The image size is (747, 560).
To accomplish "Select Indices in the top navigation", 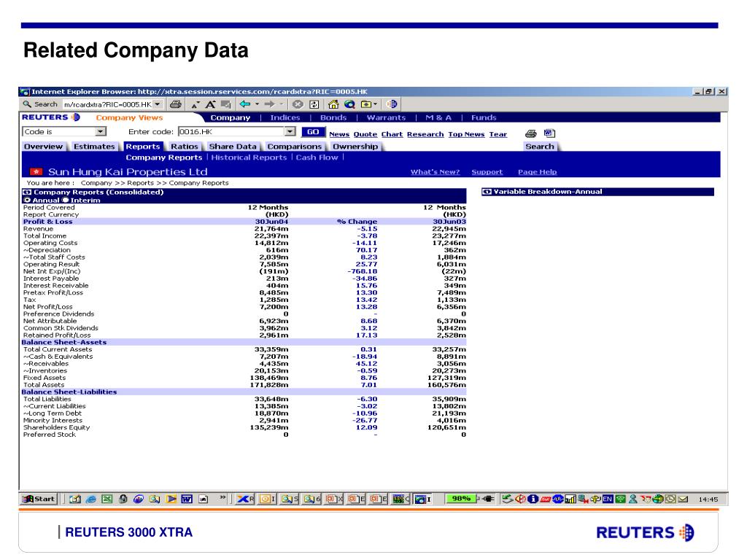I will point(285,117).
